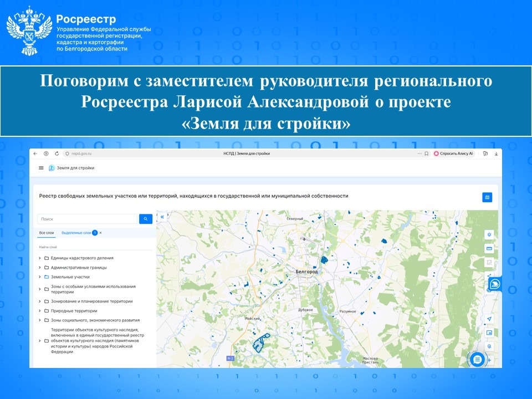Expand the Природные территории chevron
Viewport: 532px width, 399px height.
tap(40, 311)
